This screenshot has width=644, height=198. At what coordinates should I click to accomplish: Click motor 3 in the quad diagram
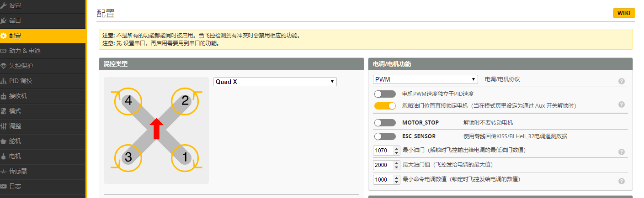point(128,158)
